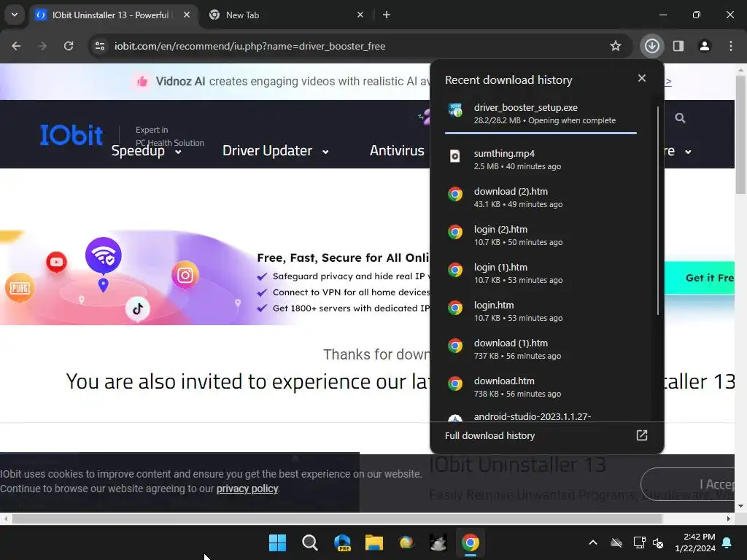The height and width of the screenshot is (560, 747).
Task: Click Chrome icon beside download (2).htm
Action: tap(455, 194)
